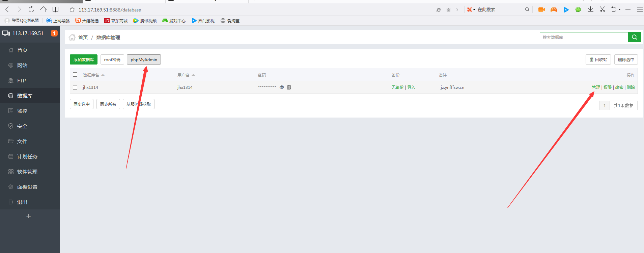Copy the jhx1314 password with clipboard icon

289,87
